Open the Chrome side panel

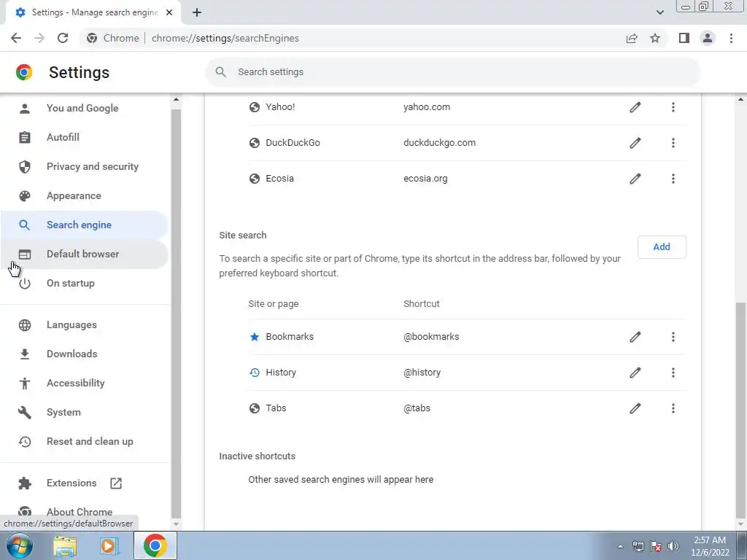coord(684,38)
